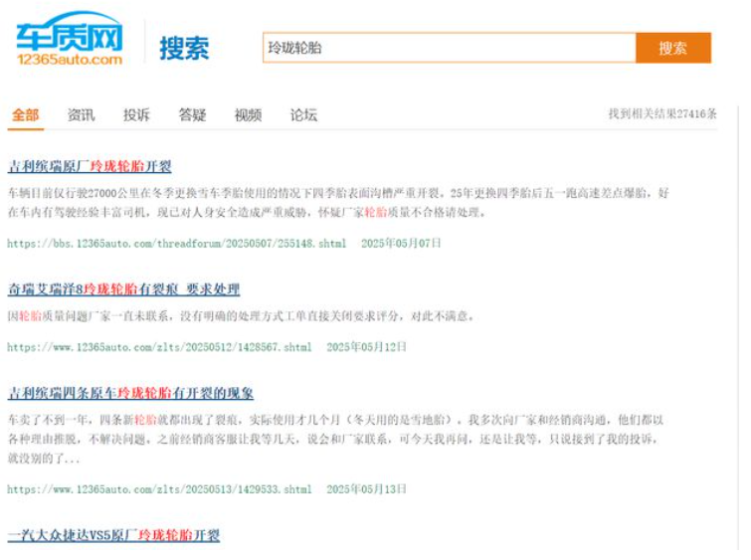751x560 pixels.
Task: Open the 投诉 tab
Action: click(x=136, y=115)
